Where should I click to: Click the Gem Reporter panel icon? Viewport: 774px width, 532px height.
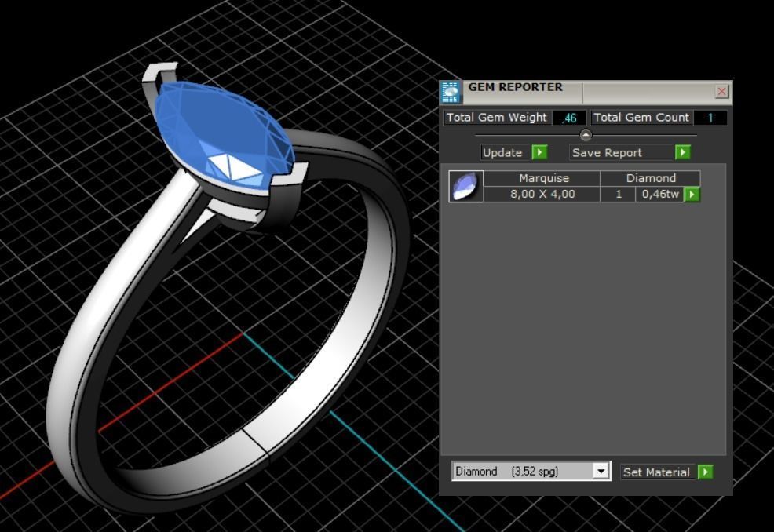tap(450, 93)
